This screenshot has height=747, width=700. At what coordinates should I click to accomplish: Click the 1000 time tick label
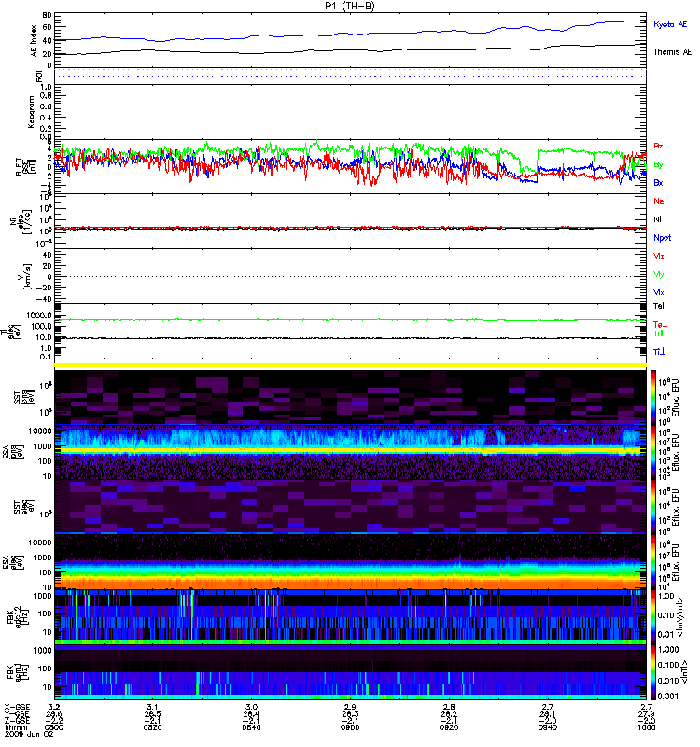click(646, 727)
